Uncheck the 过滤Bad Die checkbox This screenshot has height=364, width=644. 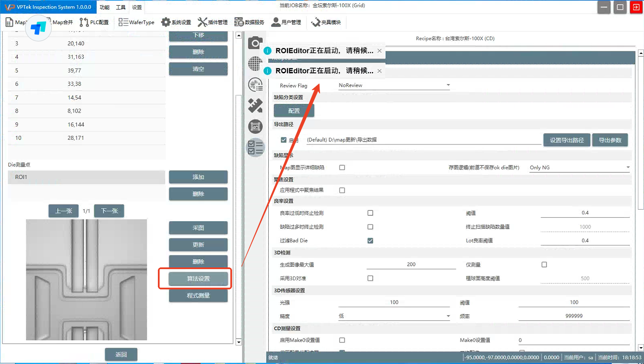tap(370, 241)
